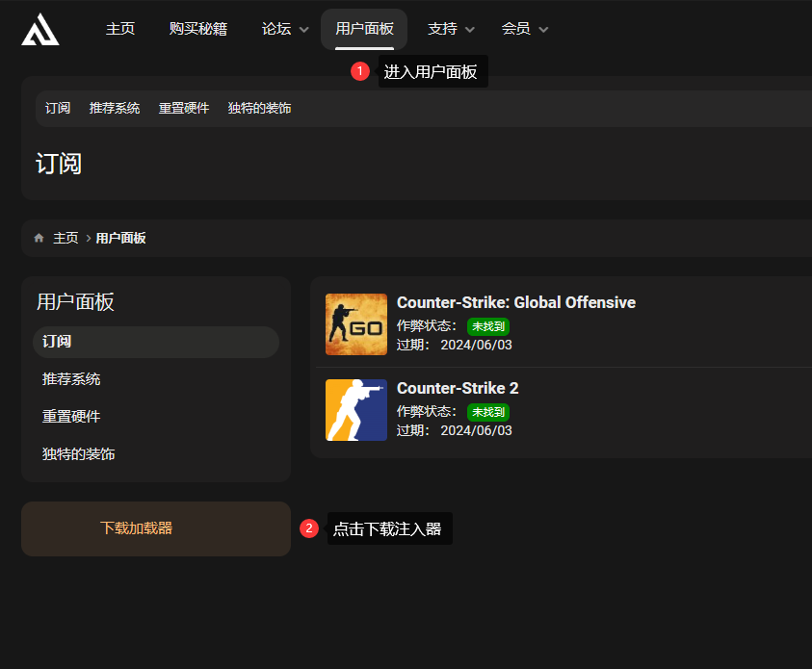Screen dimensions: 812x669
Task: Go to 主页 in the top navigation
Action: pyautogui.click(x=120, y=29)
